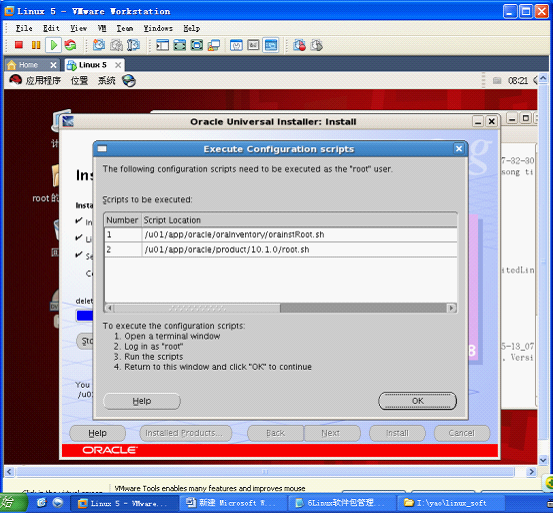The height and width of the screenshot is (513, 554).
Task: Open the 新建 Microsoft taskbar button
Action: pyautogui.click(x=232, y=503)
